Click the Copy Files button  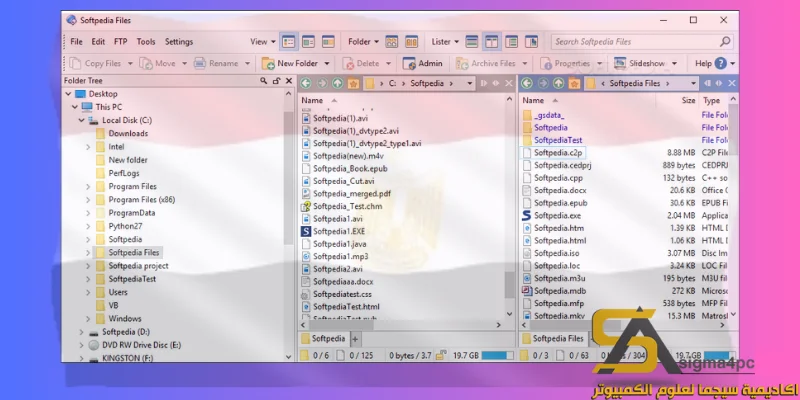pos(96,63)
